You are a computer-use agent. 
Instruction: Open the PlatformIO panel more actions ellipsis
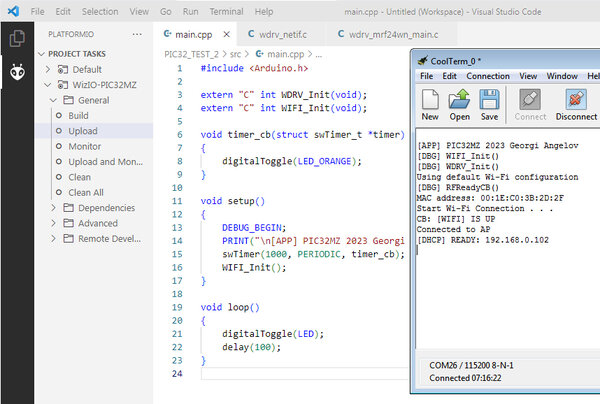(x=137, y=34)
